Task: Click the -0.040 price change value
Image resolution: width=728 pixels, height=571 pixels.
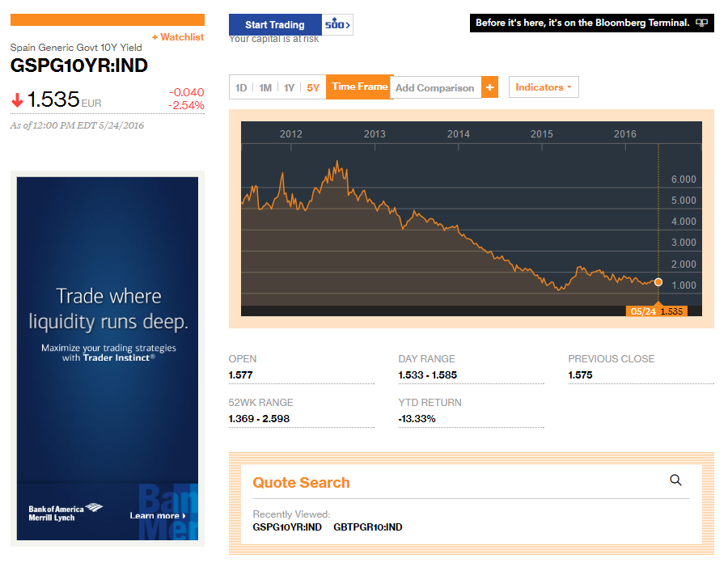Action: click(187, 92)
